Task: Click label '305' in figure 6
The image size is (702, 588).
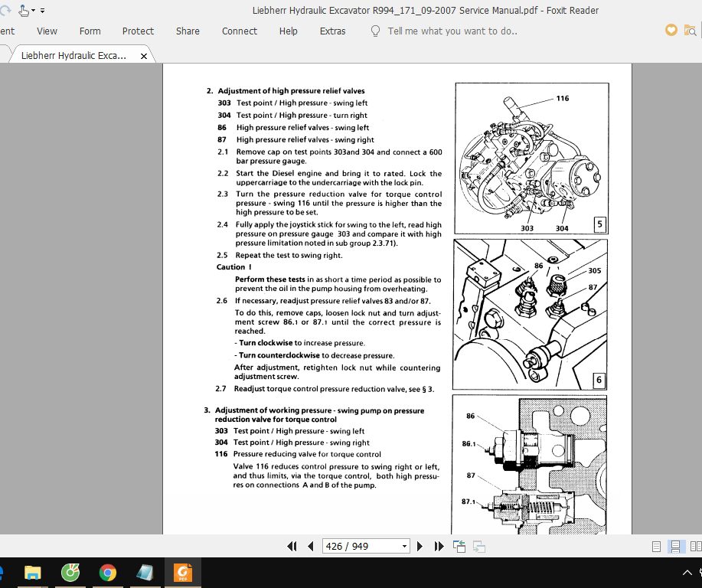Action: click(x=595, y=270)
